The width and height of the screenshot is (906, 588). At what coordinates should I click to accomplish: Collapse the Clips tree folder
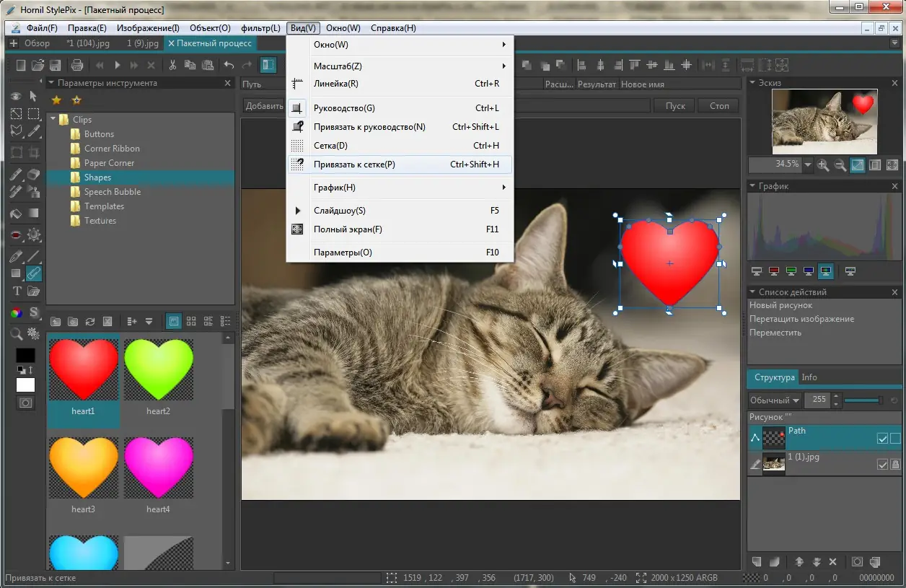(x=53, y=119)
